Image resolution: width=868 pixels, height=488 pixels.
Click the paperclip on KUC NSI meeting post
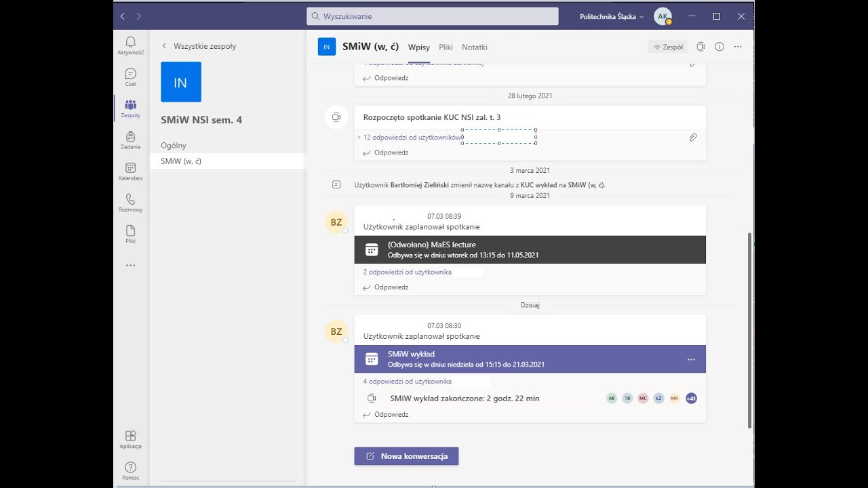(693, 138)
